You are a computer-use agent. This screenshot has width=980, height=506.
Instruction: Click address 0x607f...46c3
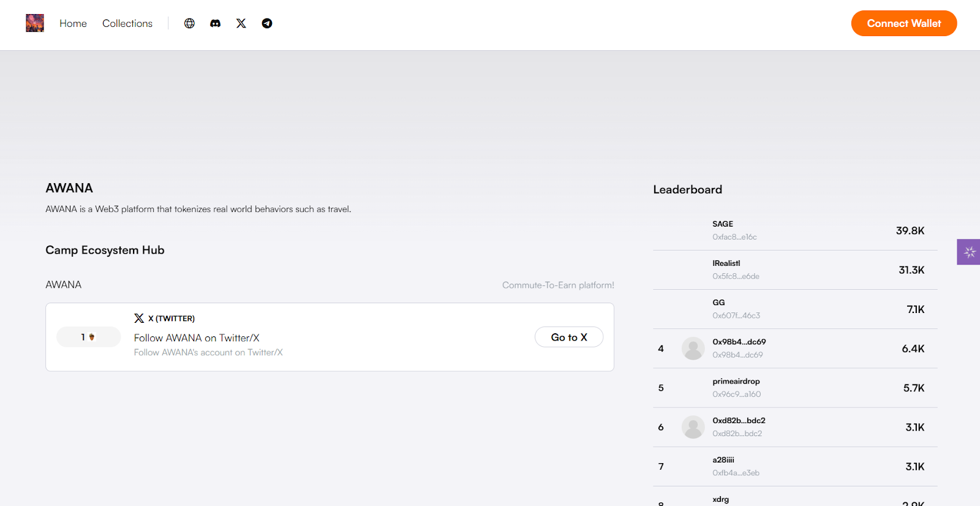click(736, 315)
